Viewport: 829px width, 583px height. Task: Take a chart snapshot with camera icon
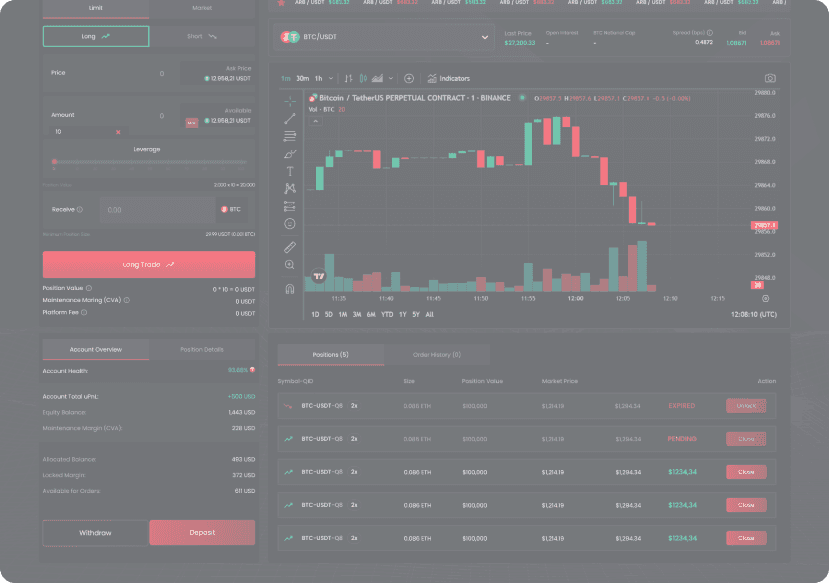769,78
